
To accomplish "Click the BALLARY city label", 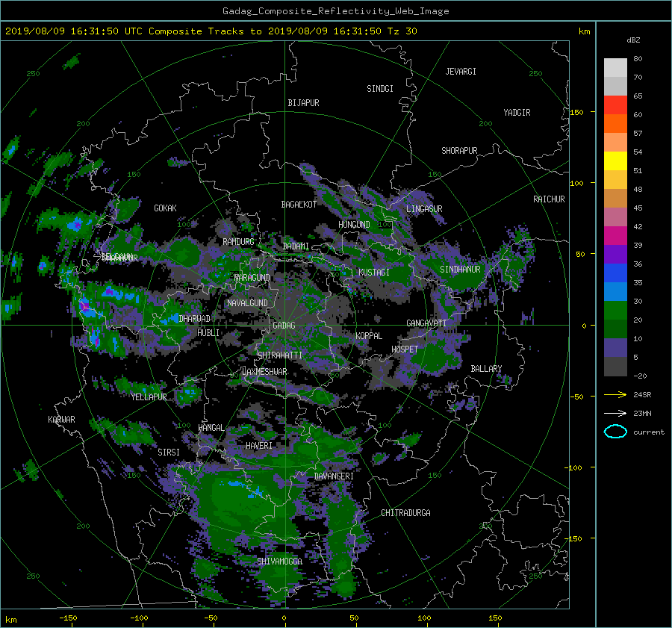I will point(486,369).
